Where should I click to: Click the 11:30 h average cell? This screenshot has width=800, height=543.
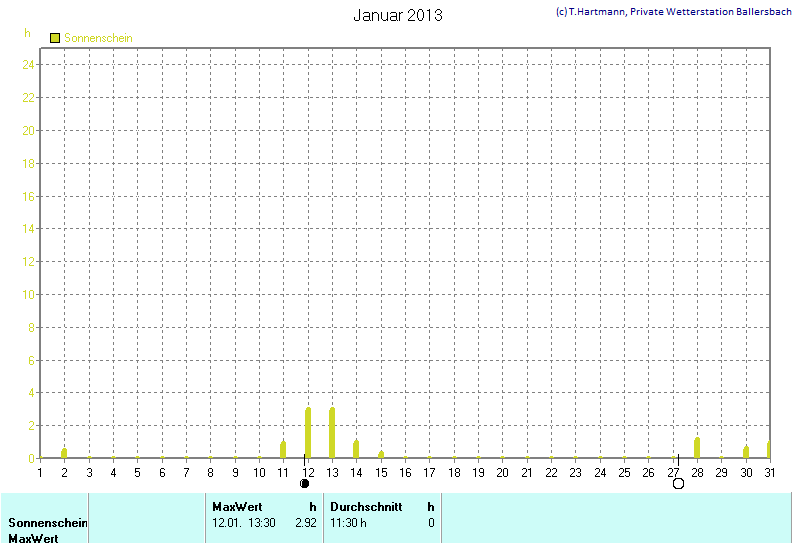click(348, 523)
